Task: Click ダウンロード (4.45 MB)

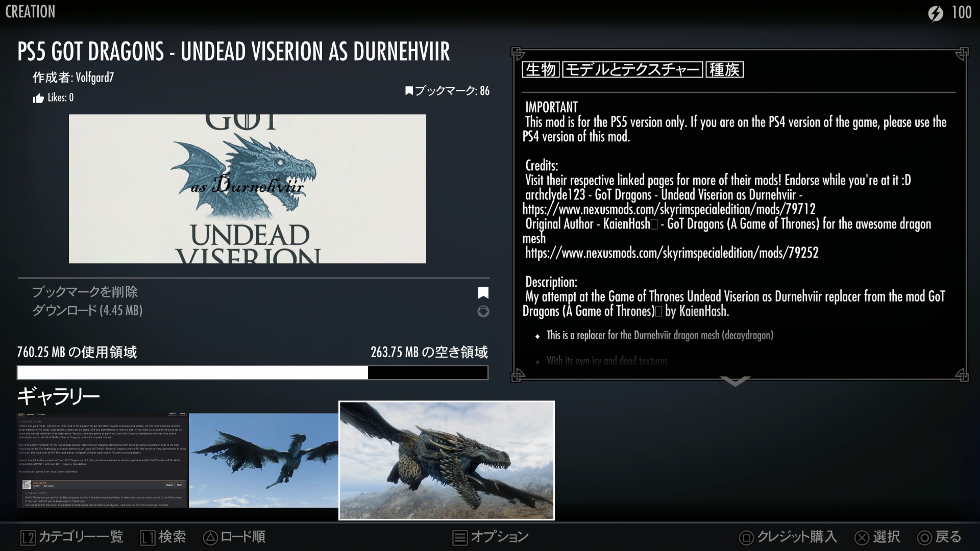Action: click(87, 310)
